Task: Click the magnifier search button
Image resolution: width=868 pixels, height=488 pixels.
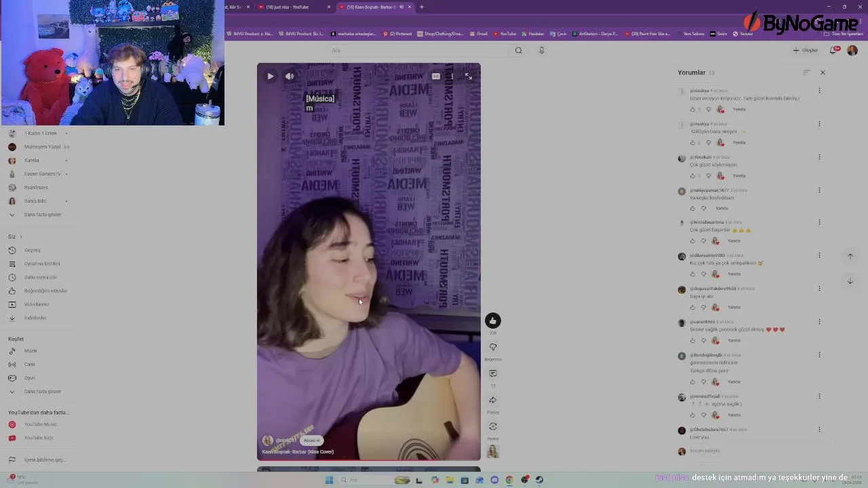Action: pos(519,50)
